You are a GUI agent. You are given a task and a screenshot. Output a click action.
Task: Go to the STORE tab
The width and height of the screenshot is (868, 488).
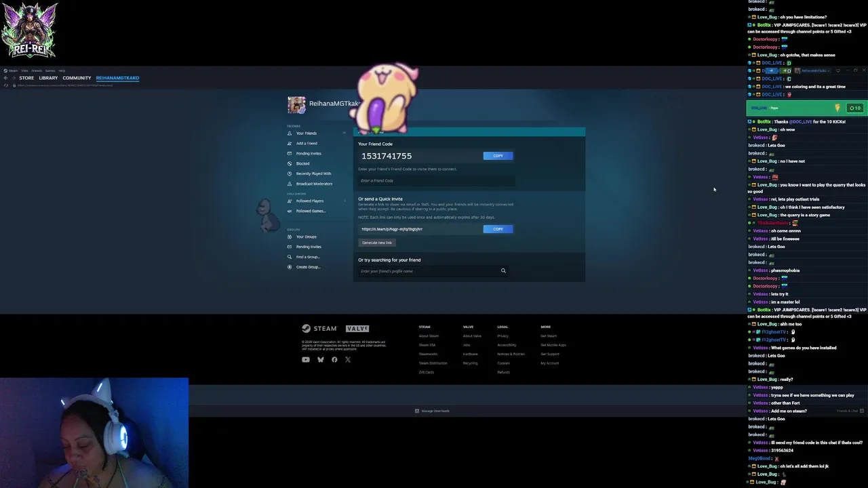[26, 78]
